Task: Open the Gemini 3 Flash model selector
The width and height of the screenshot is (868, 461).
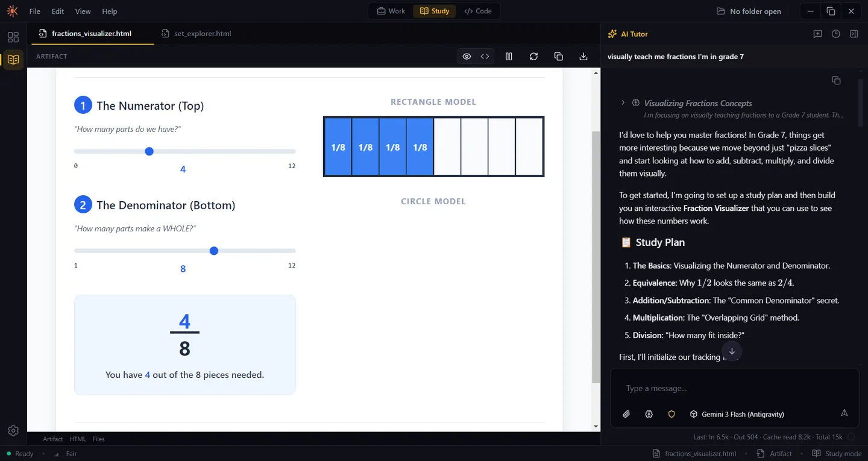Action: pos(737,414)
